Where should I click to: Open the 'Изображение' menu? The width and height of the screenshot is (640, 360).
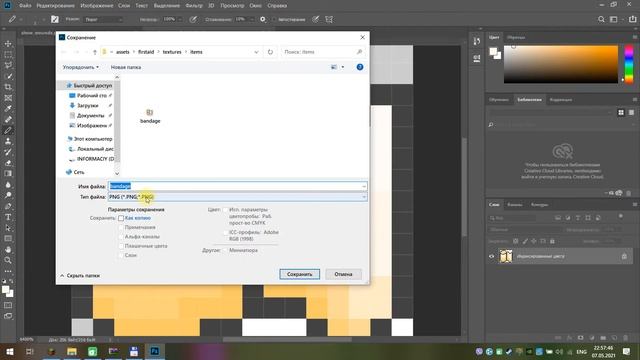pyautogui.click(x=97, y=6)
